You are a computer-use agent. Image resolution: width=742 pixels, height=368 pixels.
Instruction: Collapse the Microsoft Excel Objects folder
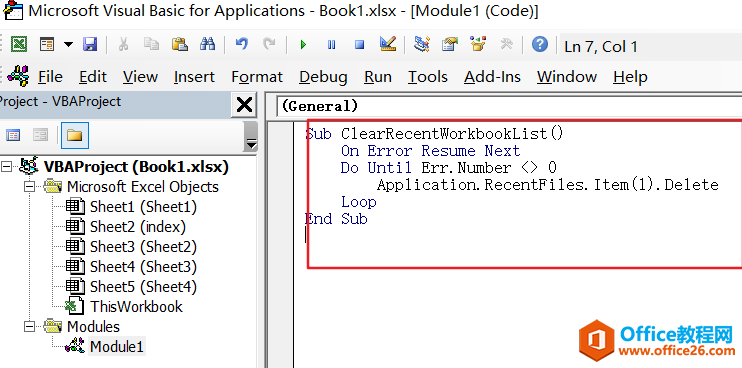click(30, 187)
